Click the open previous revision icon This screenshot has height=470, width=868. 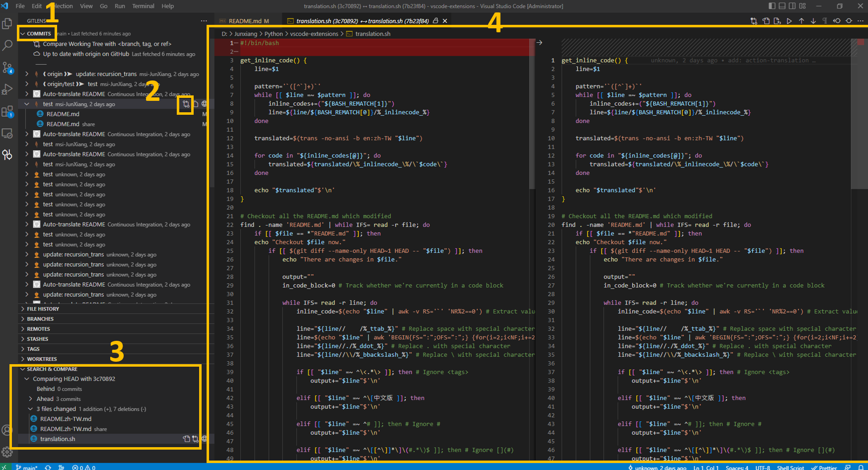pyautogui.click(x=837, y=21)
